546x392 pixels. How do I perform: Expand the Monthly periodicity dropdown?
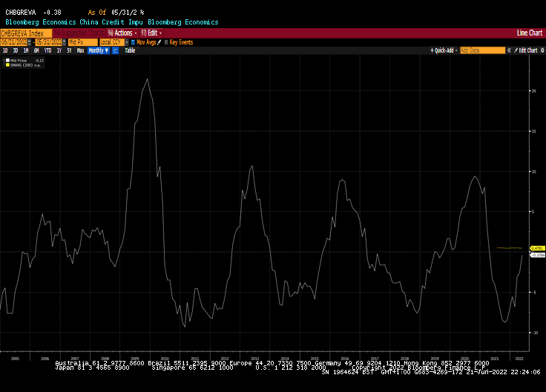96,50
